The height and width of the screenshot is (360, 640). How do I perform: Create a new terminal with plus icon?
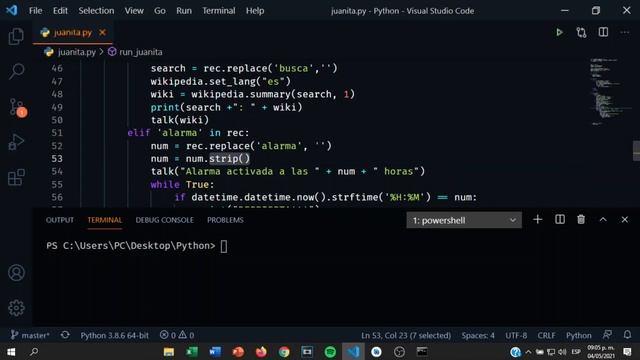coord(538,220)
